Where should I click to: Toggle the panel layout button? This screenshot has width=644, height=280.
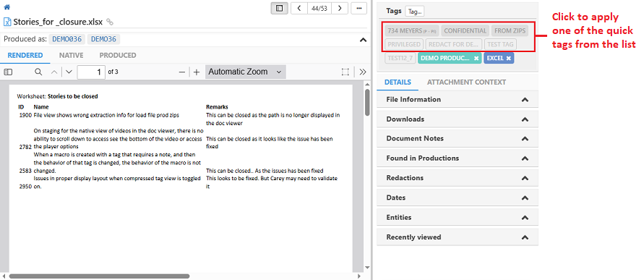[x=279, y=8]
